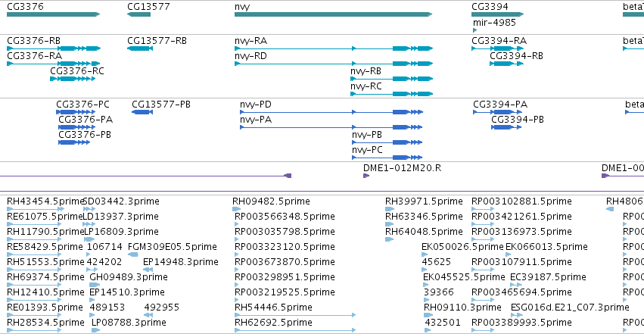Select transcript CG3376-RA

54,64
